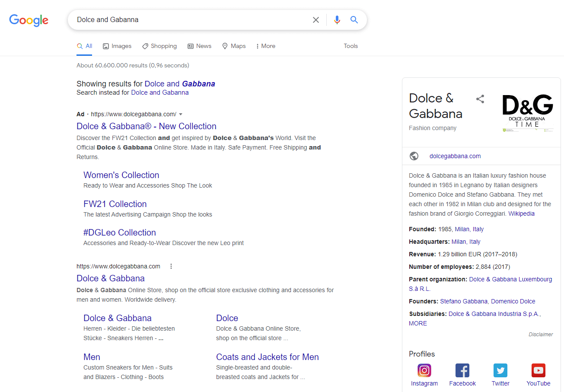Screen dimensions: 564x392
Task: Search instead for Dolce and Gabanna
Action: point(160,92)
